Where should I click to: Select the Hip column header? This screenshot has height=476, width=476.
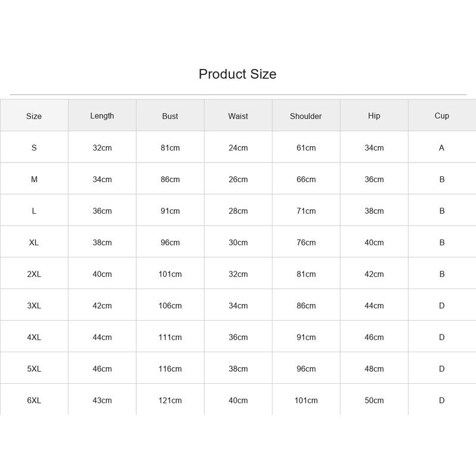pos(374,116)
